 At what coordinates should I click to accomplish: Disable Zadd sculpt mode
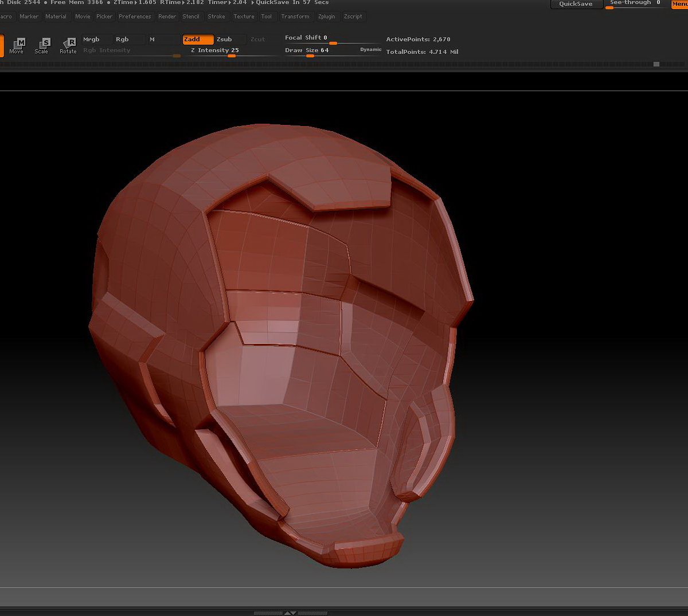(198, 40)
